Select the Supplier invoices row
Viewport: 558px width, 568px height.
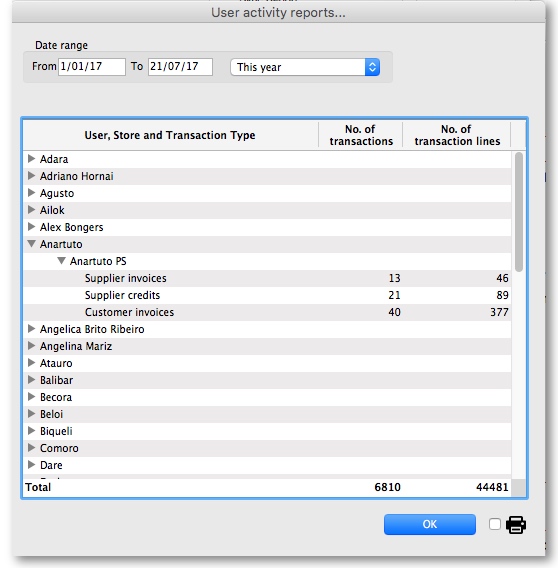tap(267, 278)
